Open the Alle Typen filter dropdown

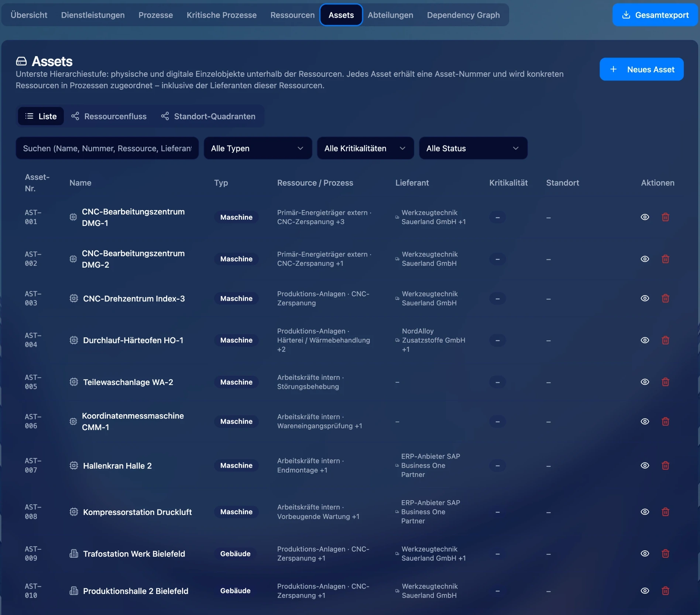click(258, 148)
